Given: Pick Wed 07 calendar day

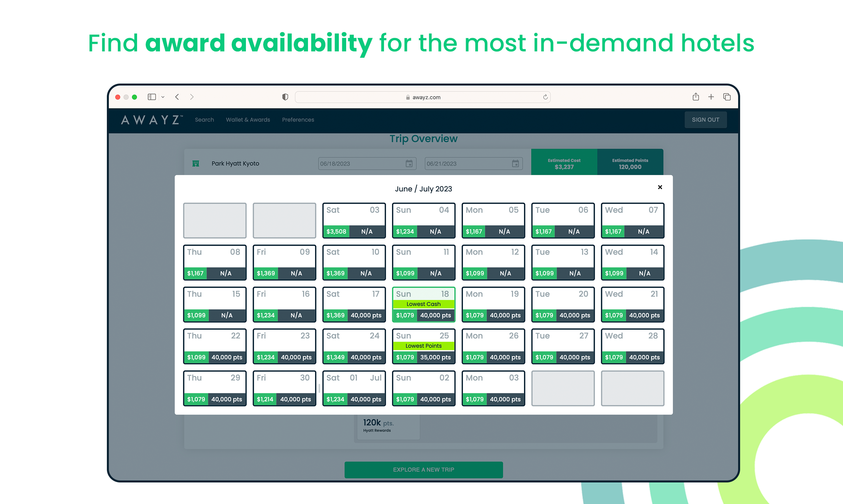Looking at the screenshot, I should point(633,221).
